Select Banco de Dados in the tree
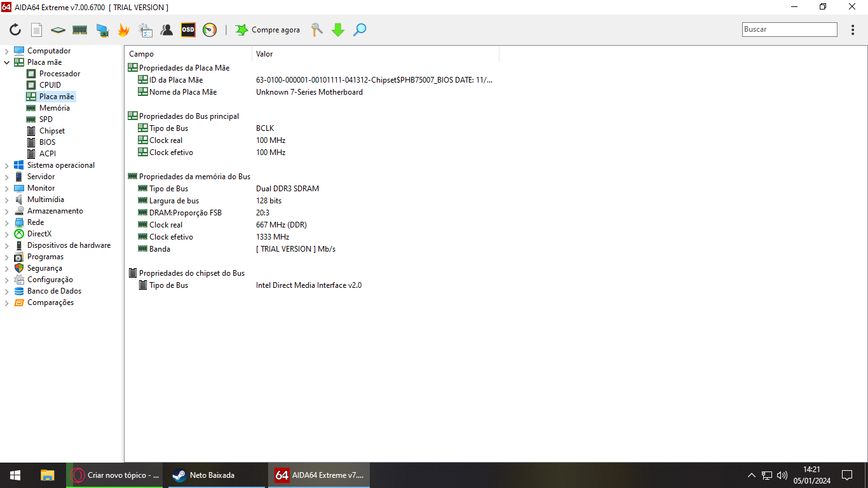This screenshot has width=868, height=488. pos(54,291)
